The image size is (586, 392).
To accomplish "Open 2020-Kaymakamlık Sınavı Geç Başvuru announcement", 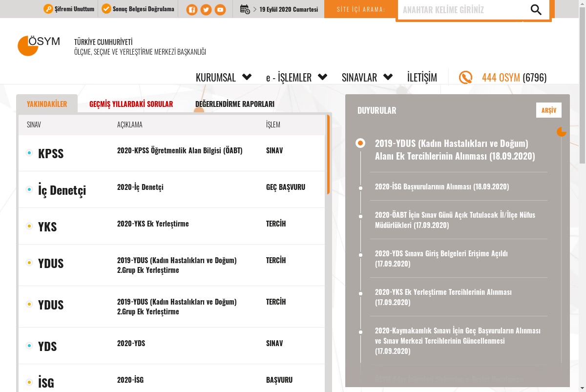I will tap(458, 341).
